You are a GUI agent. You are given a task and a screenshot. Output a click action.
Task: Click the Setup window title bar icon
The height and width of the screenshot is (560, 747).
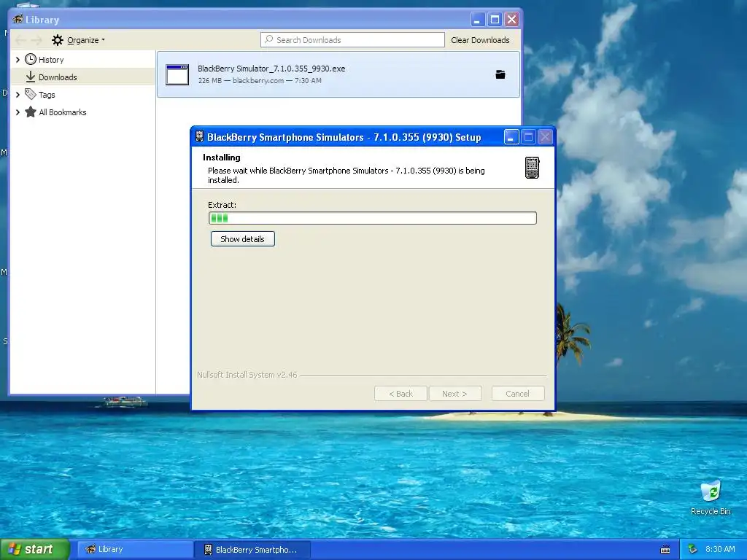(x=200, y=136)
